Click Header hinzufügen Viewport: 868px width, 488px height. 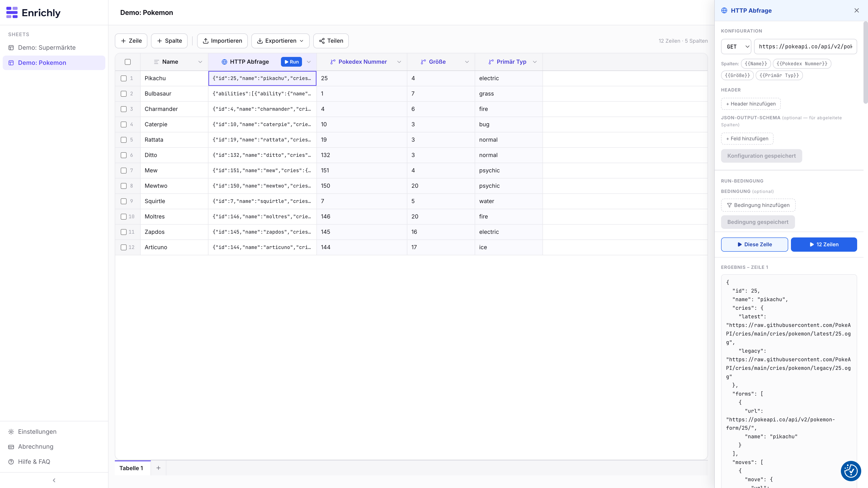click(751, 104)
